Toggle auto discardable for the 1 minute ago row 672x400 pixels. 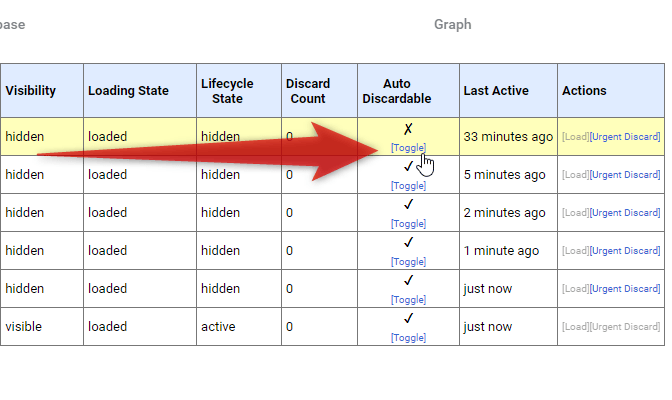tap(408, 262)
